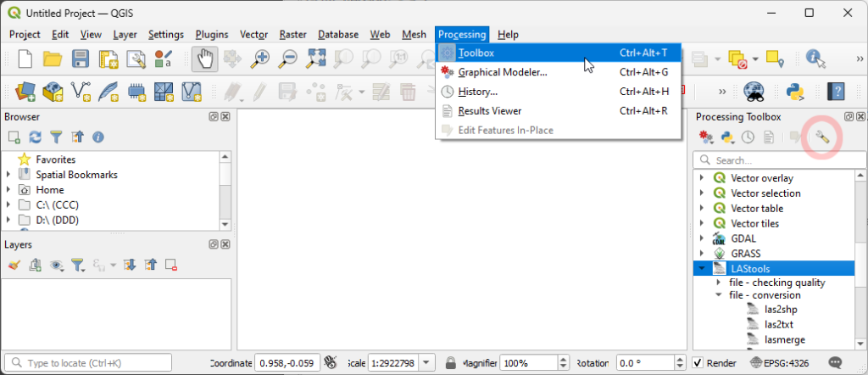Create new virtual layer icon
This screenshot has height=375, width=868.
coord(192,92)
